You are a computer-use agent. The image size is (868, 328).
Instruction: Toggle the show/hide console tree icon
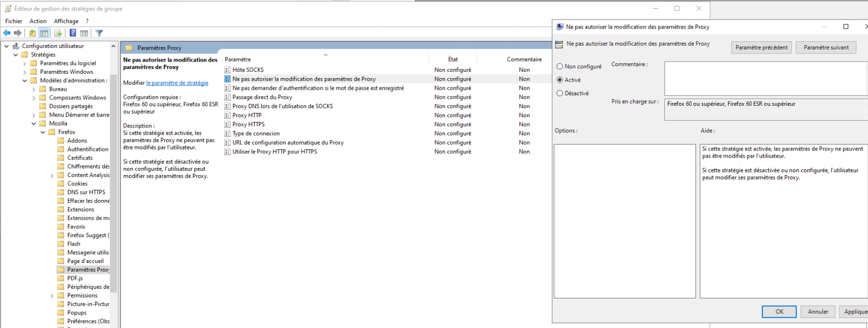point(44,33)
